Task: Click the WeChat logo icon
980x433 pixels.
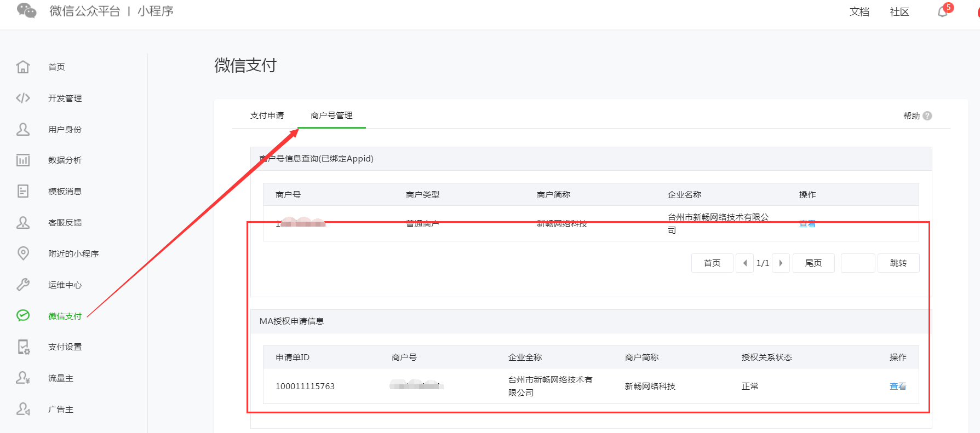Action: pos(26,11)
